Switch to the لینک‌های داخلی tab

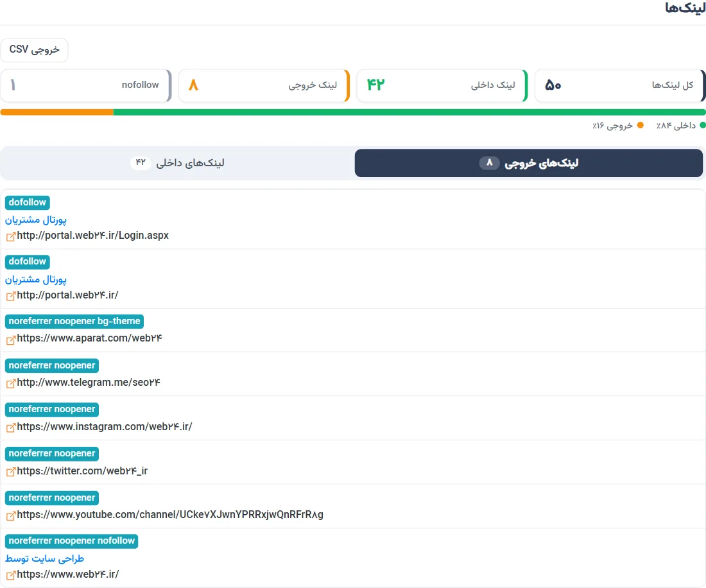tap(177, 163)
